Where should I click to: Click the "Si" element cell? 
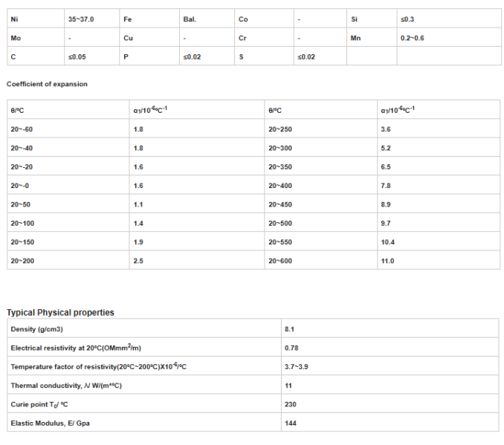(355, 19)
